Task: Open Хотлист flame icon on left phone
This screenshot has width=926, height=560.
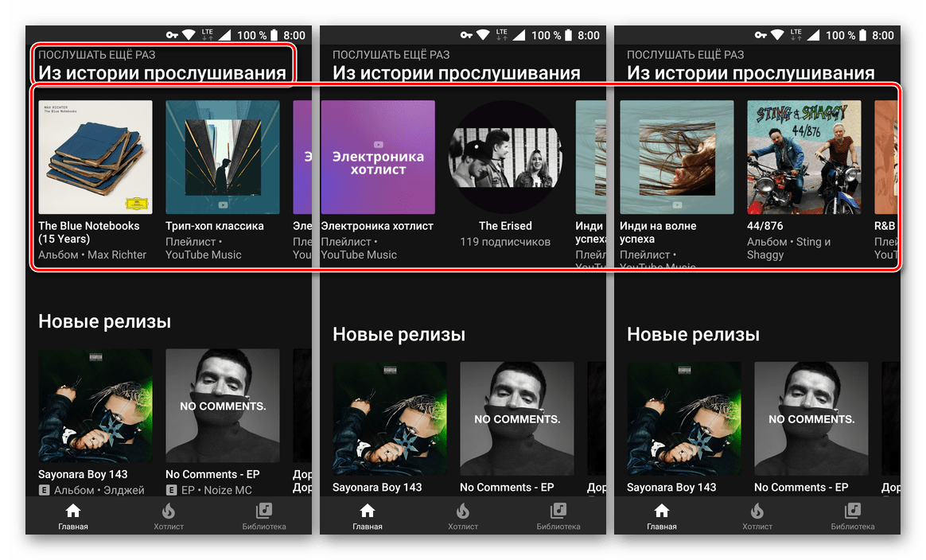Action: pyautogui.click(x=169, y=511)
